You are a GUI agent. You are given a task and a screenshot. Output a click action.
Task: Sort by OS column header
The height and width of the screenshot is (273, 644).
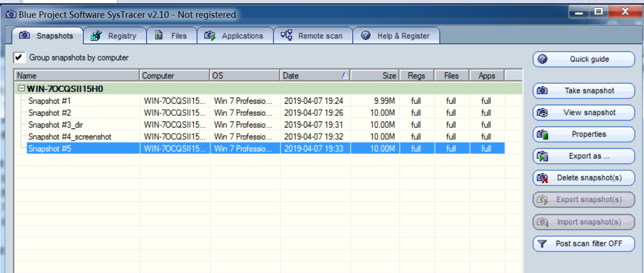(245, 76)
